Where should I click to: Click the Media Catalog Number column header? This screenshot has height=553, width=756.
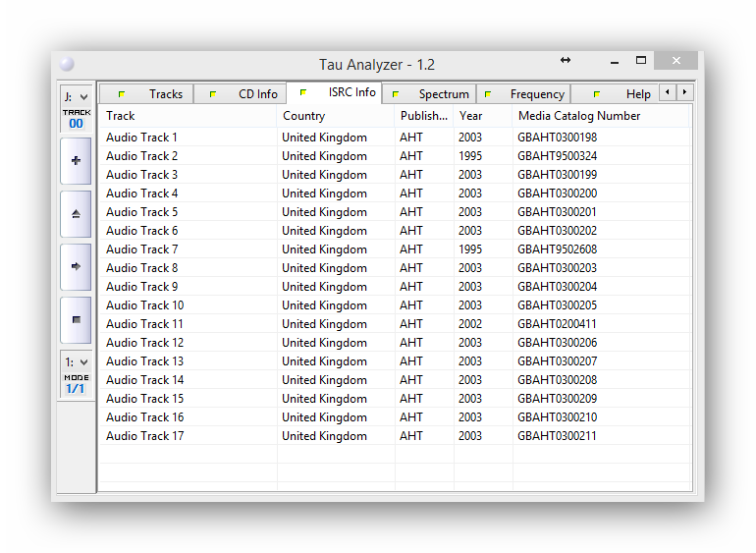click(601, 116)
